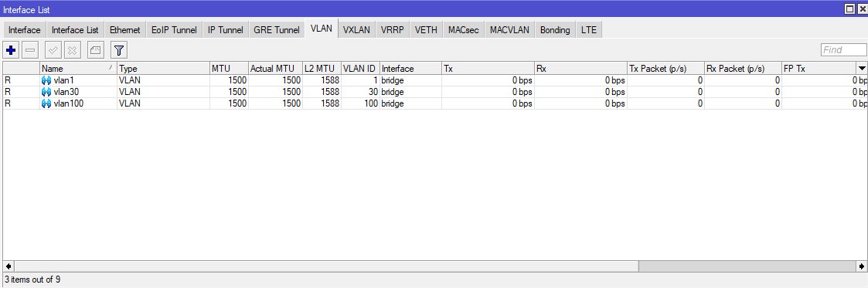Image resolution: width=868 pixels, height=288 pixels.
Task: Click the horizontal scrollbar right arrow
Action: pyautogui.click(x=862, y=266)
